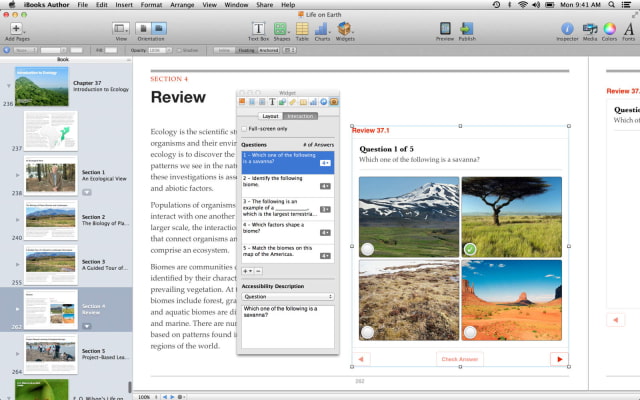Select the desert photo answer radio button
640x400 pixels.
(x=471, y=331)
